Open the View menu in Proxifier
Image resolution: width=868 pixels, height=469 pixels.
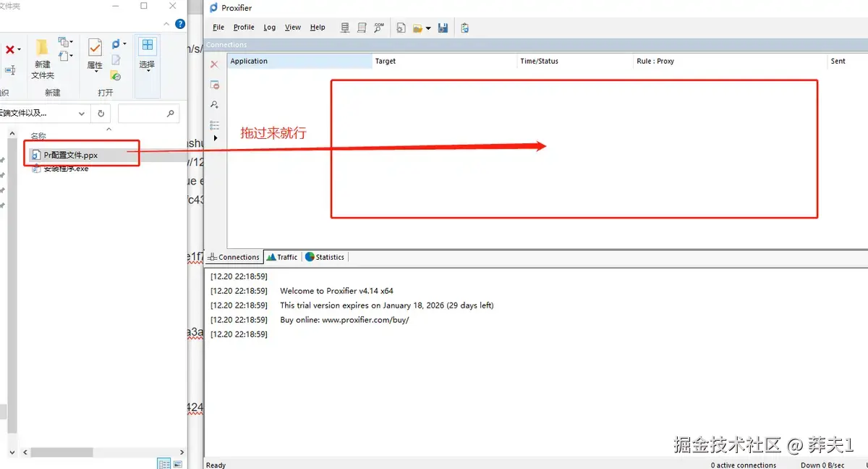point(293,28)
